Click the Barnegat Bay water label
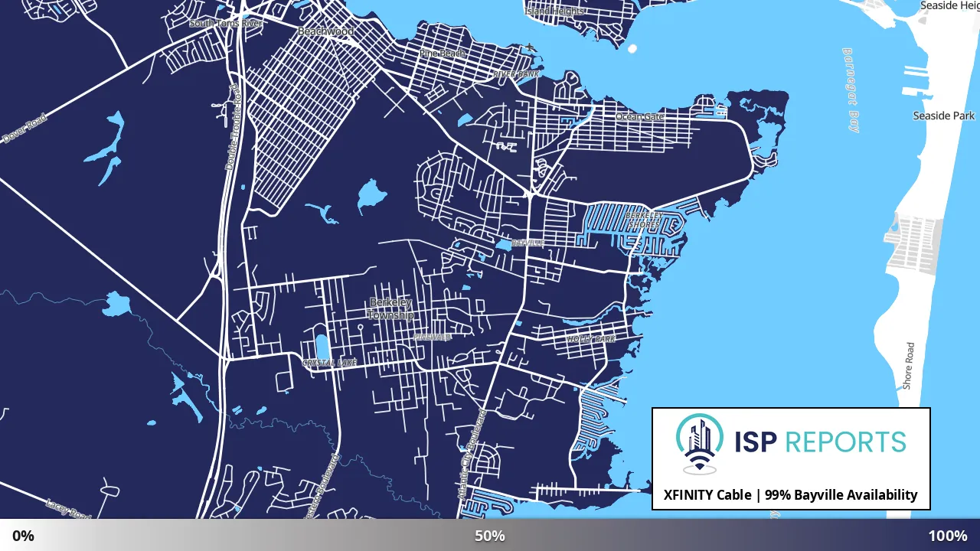This screenshot has height=551, width=980. (x=851, y=90)
